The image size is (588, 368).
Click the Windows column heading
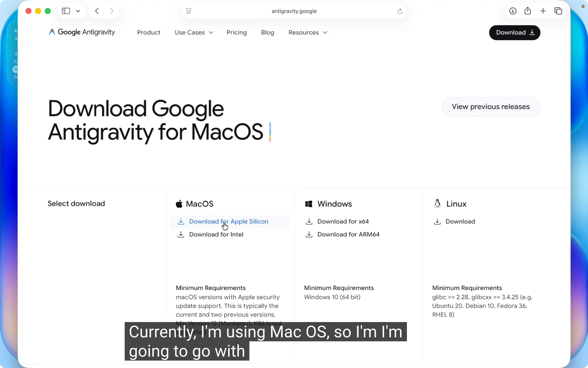tap(334, 204)
